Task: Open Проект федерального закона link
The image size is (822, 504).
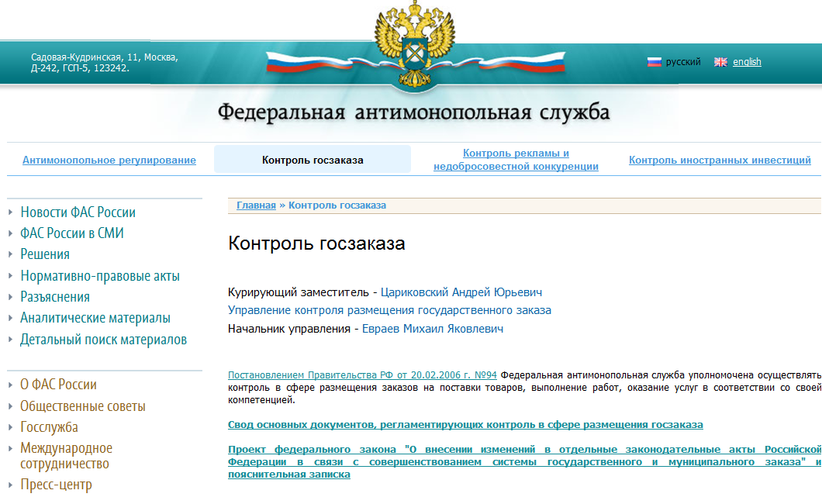Action: point(524,462)
